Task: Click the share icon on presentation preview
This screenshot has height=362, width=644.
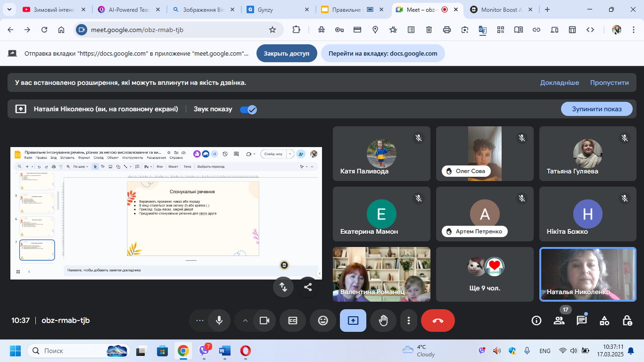Action: point(308,287)
